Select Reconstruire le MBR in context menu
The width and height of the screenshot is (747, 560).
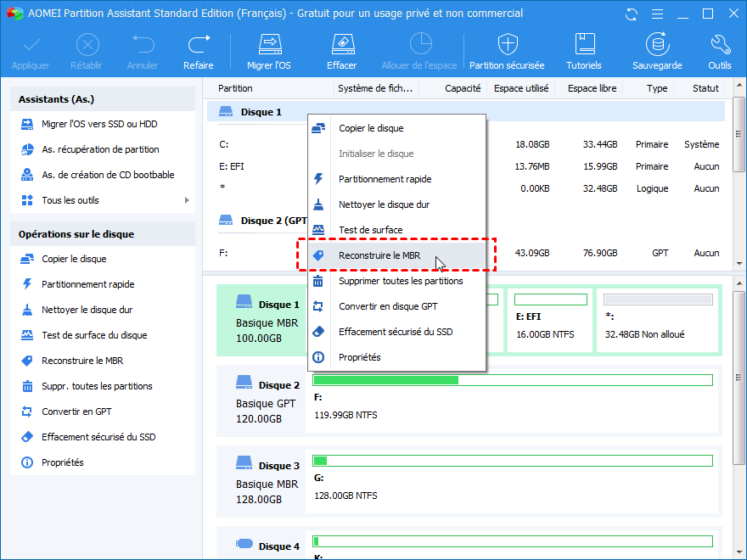[378, 255]
